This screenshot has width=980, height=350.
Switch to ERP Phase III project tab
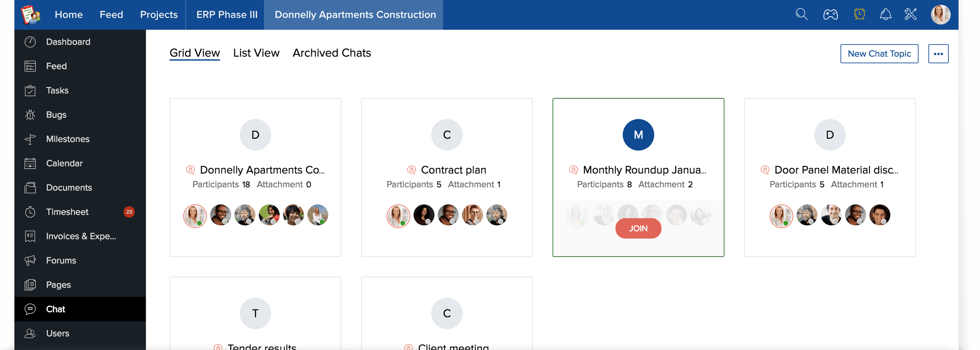[227, 14]
